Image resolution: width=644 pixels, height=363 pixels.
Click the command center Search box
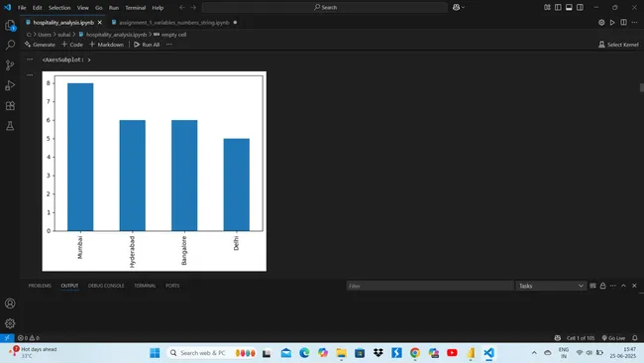pyautogui.click(x=325, y=7)
